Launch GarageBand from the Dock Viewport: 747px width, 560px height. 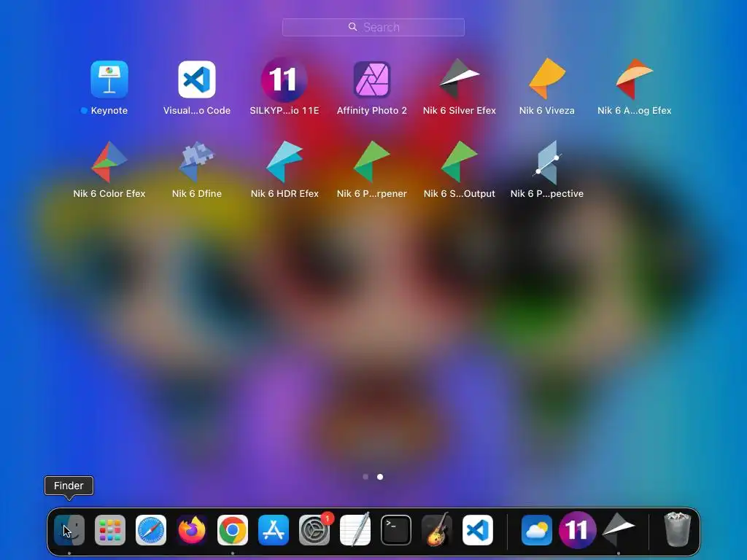click(x=437, y=530)
